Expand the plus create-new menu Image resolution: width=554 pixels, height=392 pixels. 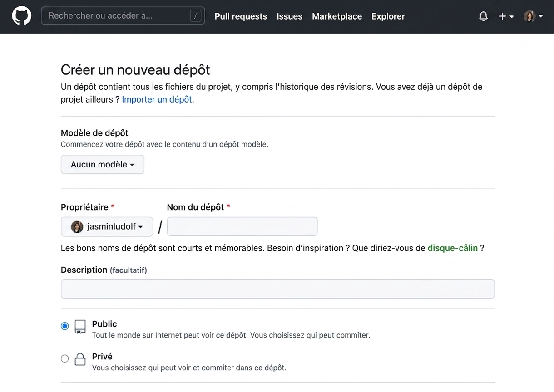[x=506, y=16]
